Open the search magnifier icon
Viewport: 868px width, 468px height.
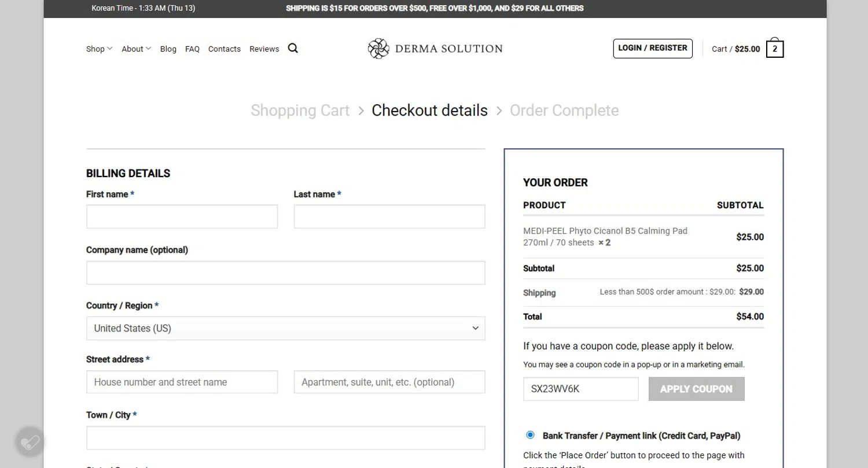[x=293, y=48]
